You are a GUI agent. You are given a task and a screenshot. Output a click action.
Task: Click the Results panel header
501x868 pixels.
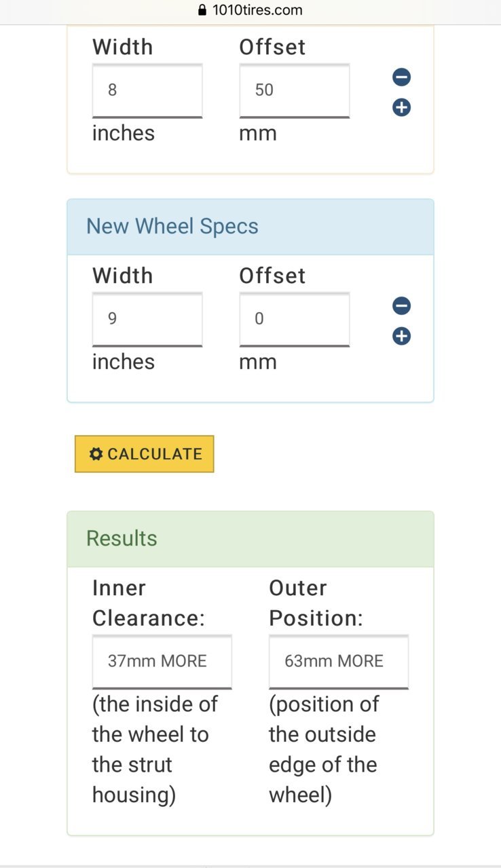pos(250,539)
